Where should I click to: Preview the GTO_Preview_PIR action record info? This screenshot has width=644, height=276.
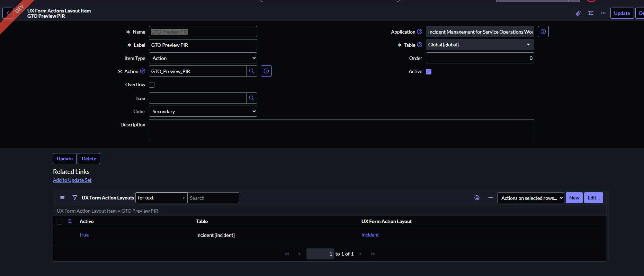point(266,71)
